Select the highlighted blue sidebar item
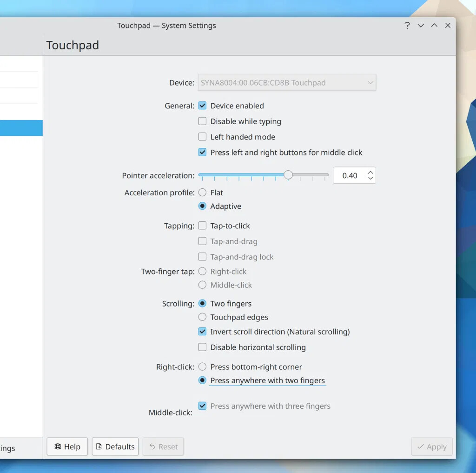This screenshot has width=476, height=473. 21,128
